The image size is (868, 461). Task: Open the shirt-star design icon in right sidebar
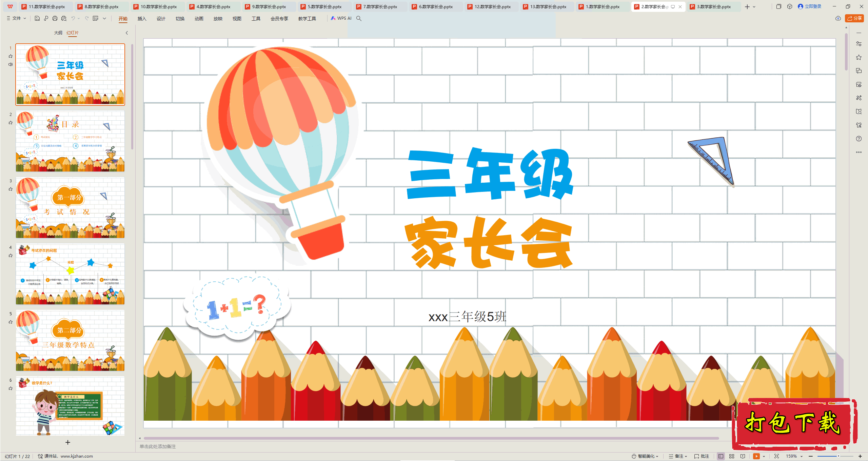coord(859,125)
